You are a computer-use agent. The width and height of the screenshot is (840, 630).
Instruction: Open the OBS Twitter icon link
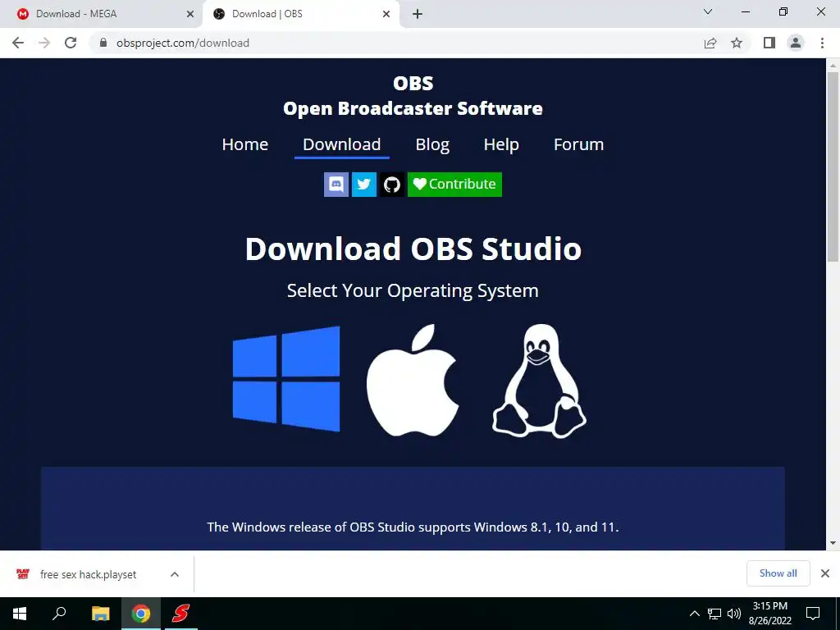tap(363, 185)
